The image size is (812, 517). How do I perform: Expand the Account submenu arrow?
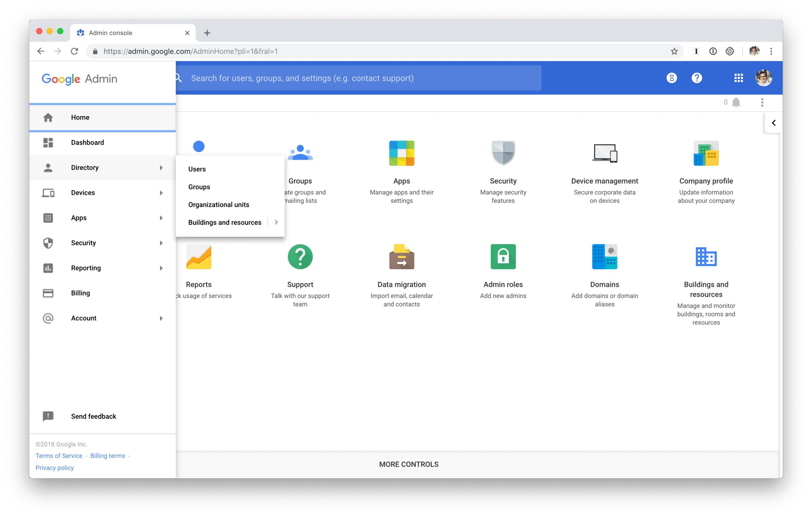tap(161, 318)
